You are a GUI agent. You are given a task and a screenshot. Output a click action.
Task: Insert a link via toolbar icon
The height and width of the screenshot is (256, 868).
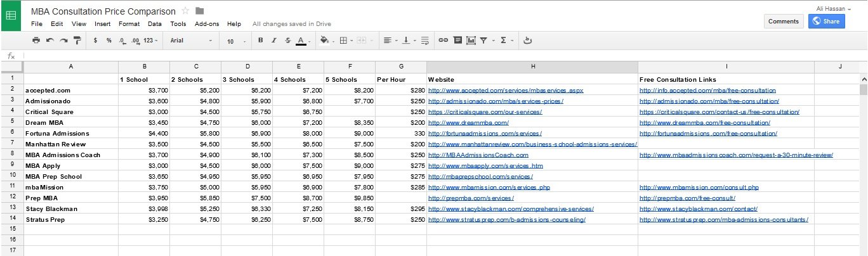tap(443, 40)
